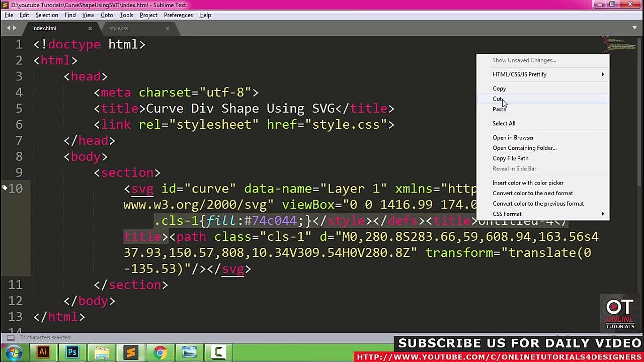Open Windows Explorer from the taskbar

[x=101, y=352]
